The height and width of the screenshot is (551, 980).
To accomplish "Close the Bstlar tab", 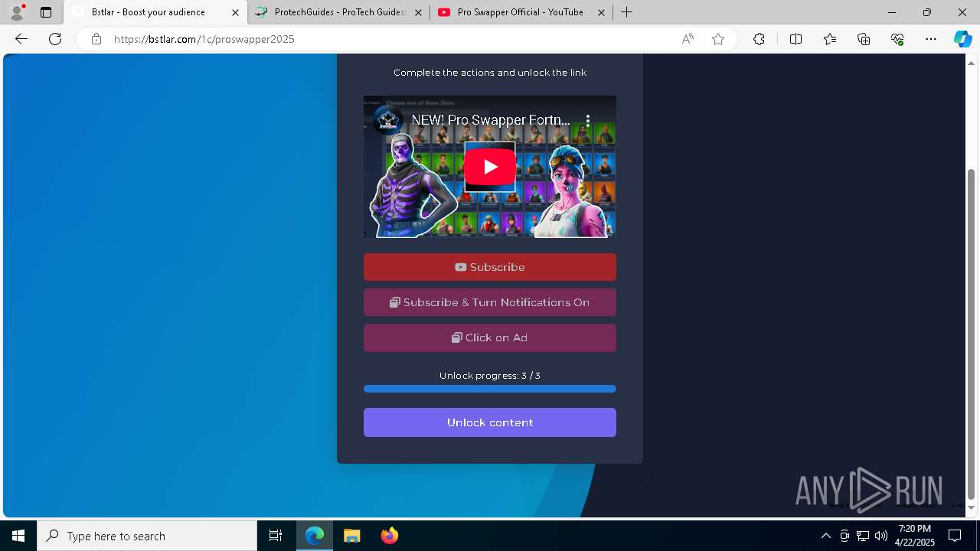I will coord(235,12).
